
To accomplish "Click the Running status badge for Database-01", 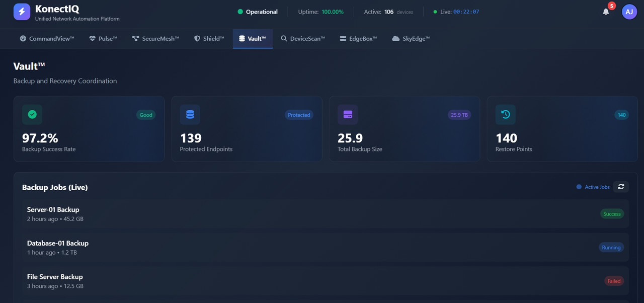I will point(611,248).
